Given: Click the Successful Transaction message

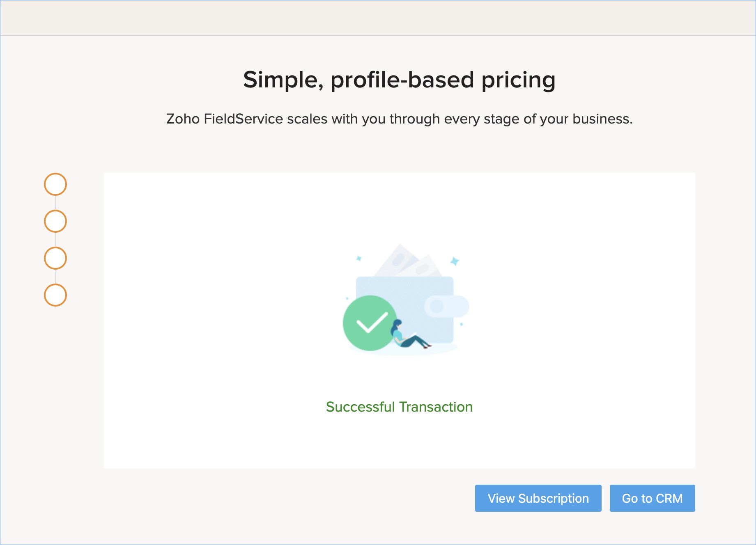Looking at the screenshot, I should [x=399, y=407].
